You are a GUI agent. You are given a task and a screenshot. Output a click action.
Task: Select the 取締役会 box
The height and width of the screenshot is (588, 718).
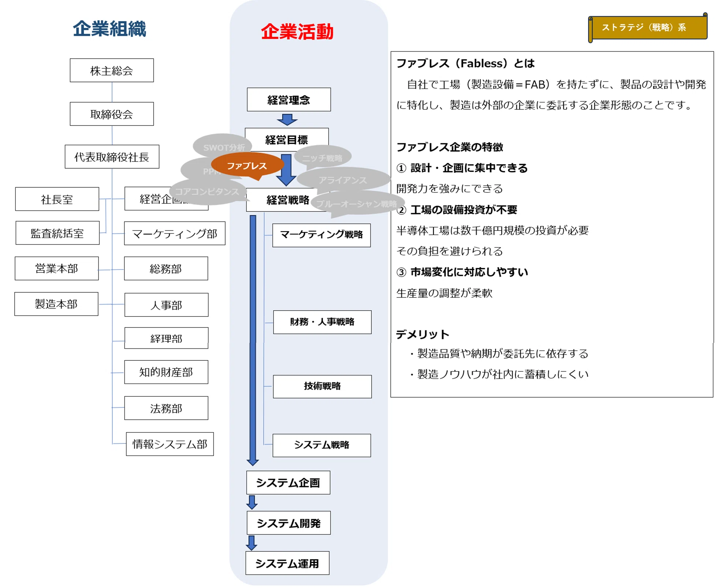[112, 114]
